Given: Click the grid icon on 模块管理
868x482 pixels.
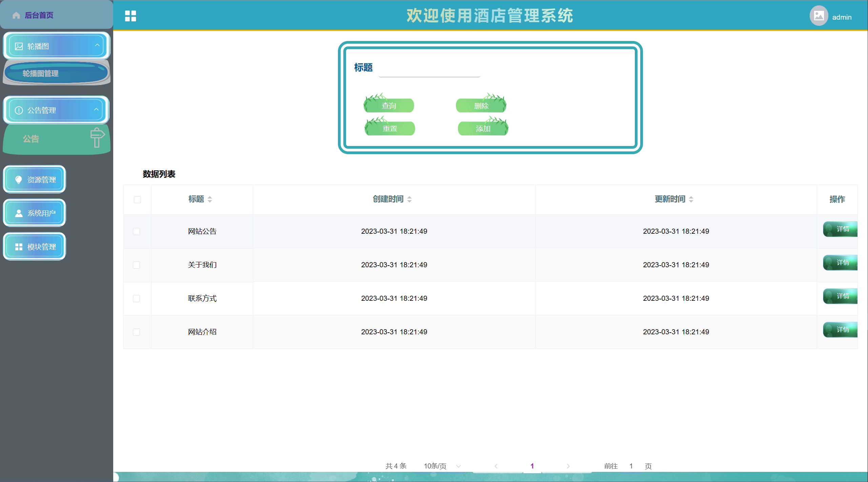Looking at the screenshot, I should coord(19,247).
